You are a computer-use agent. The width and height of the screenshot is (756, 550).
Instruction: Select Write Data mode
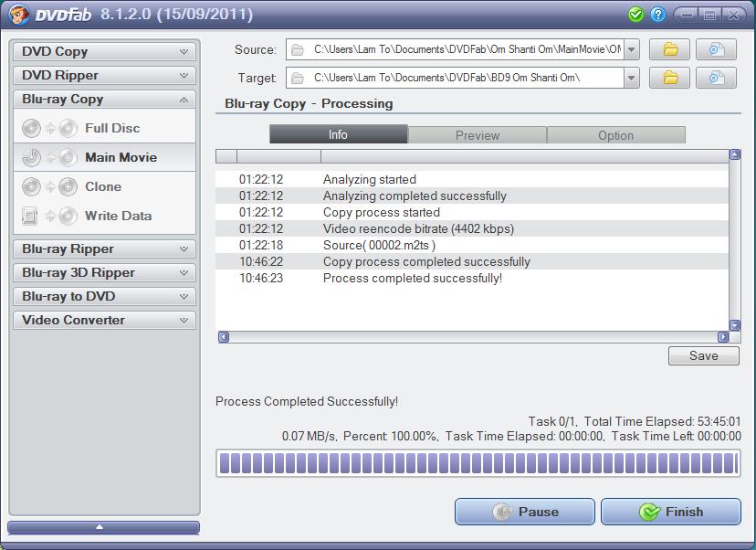coord(105,216)
